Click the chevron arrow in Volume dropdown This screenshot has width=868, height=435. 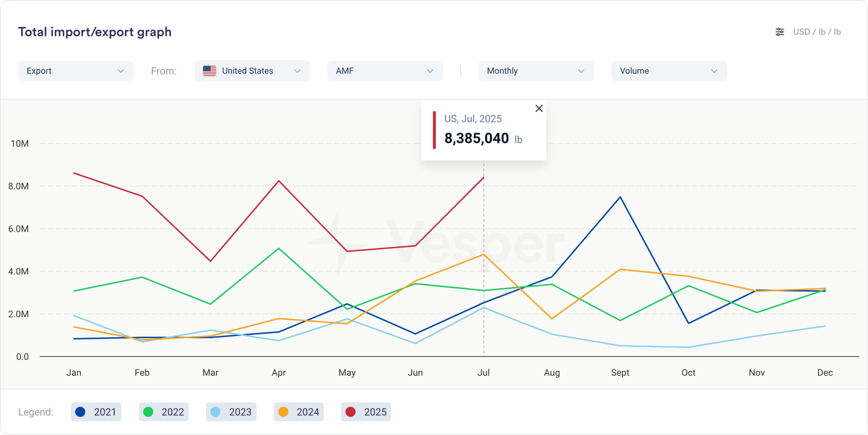[714, 71]
